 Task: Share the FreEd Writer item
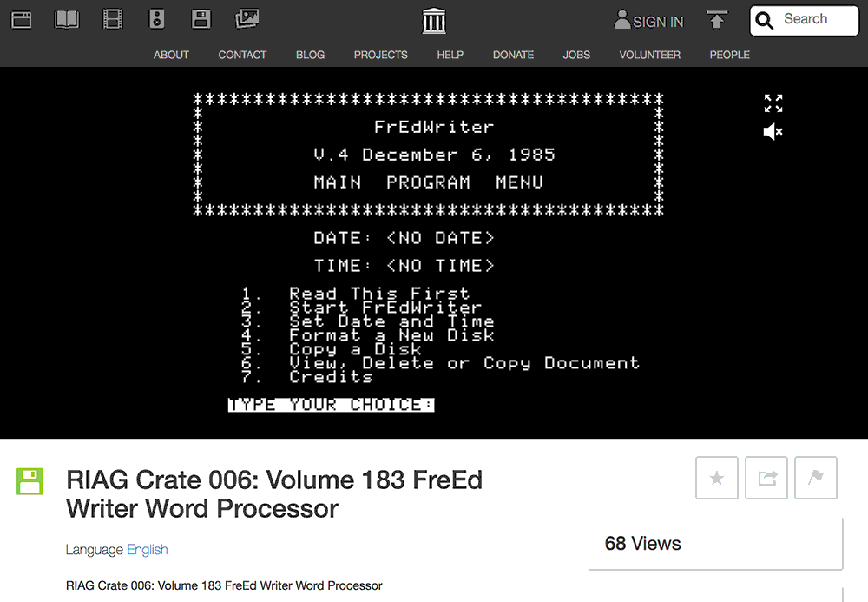point(766,477)
